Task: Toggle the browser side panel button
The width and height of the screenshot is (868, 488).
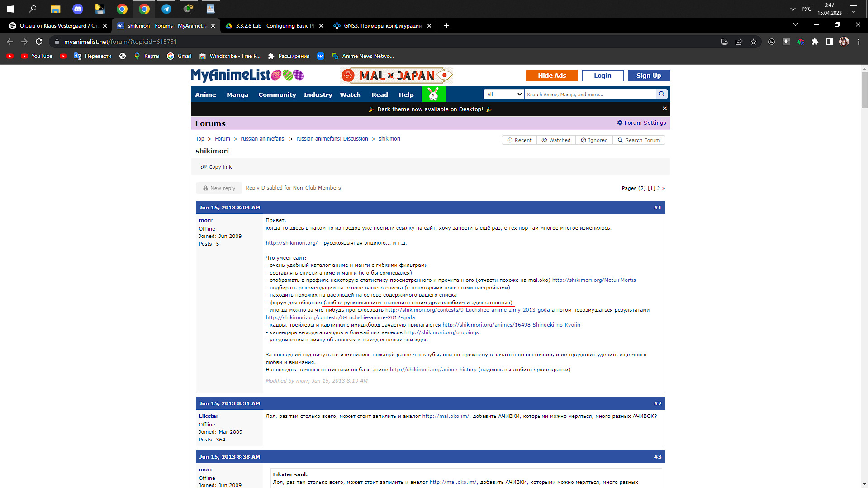Action: point(830,42)
